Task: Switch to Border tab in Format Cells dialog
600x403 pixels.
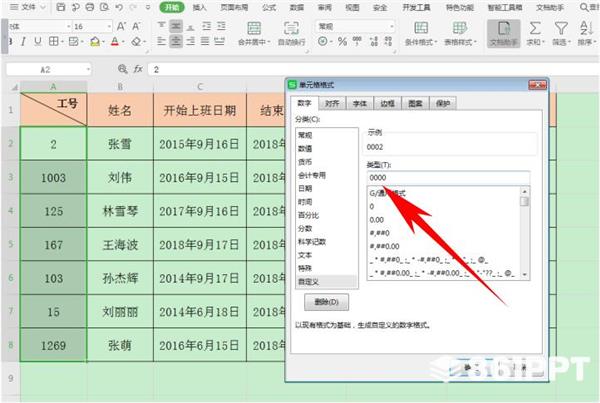Action: [387, 103]
